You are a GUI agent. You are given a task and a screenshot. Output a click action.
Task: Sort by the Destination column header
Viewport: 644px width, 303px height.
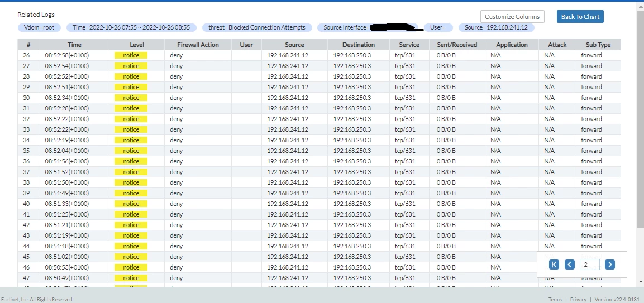click(x=359, y=45)
